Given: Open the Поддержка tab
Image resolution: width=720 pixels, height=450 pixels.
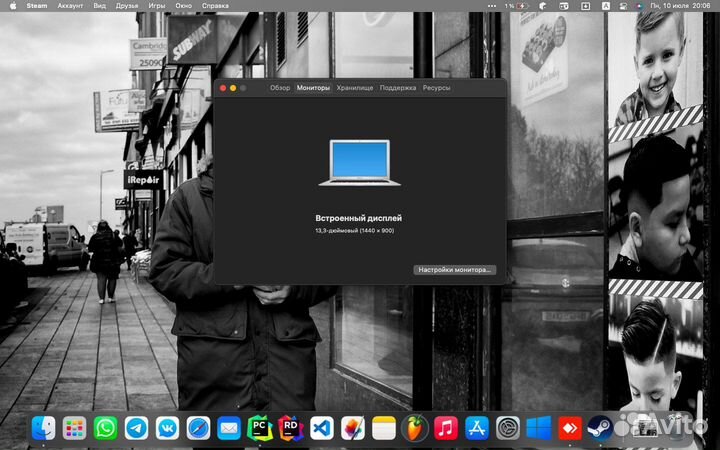Looking at the screenshot, I should pos(398,87).
